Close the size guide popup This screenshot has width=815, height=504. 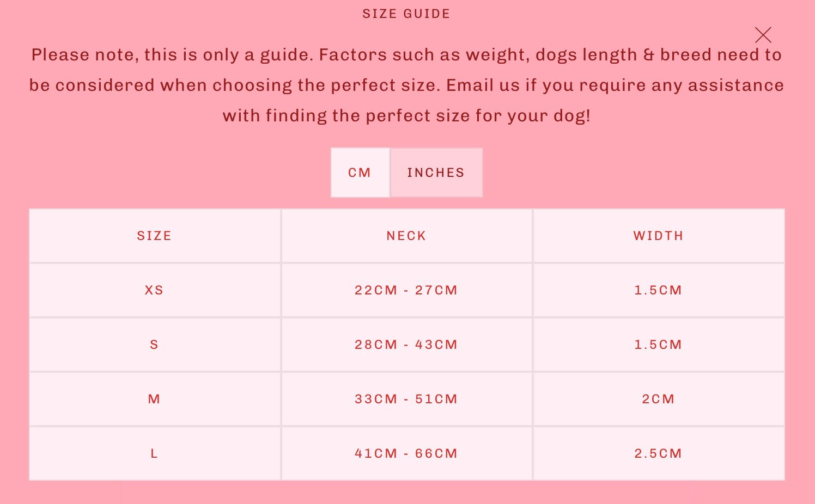point(763,35)
